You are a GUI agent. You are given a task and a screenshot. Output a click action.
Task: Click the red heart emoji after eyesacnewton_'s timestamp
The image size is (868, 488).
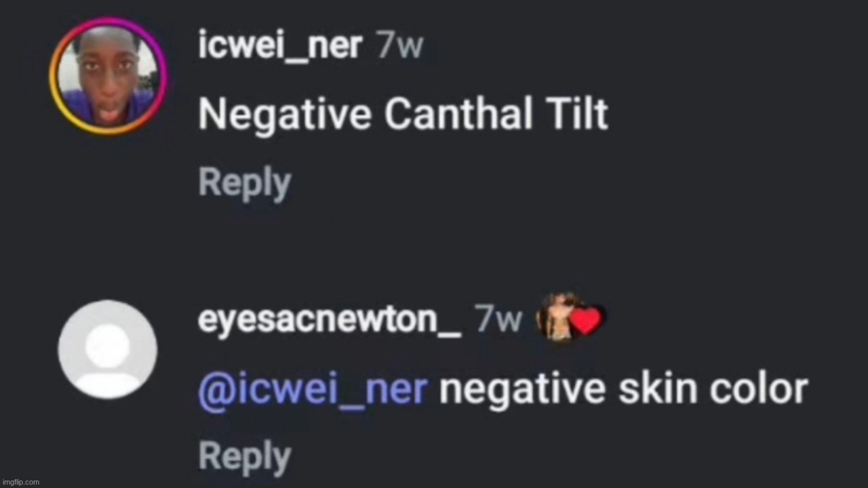pos(586,321)
